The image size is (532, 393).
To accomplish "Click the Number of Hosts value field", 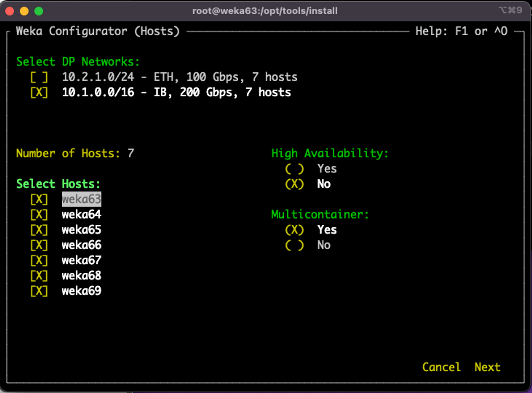I will click(131, 153).
